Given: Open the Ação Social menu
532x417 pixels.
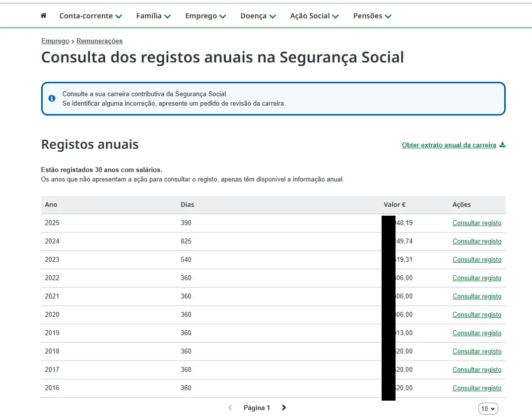Looking at the screenshot, I should 314,16.
